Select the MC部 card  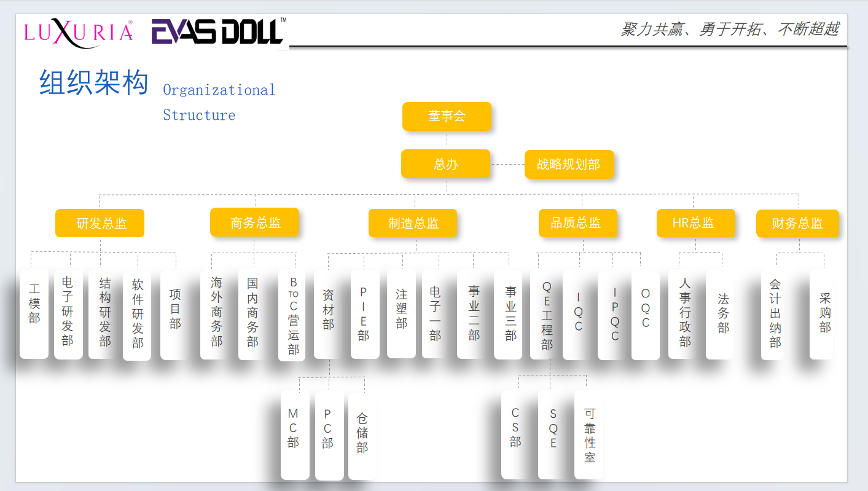295,435
